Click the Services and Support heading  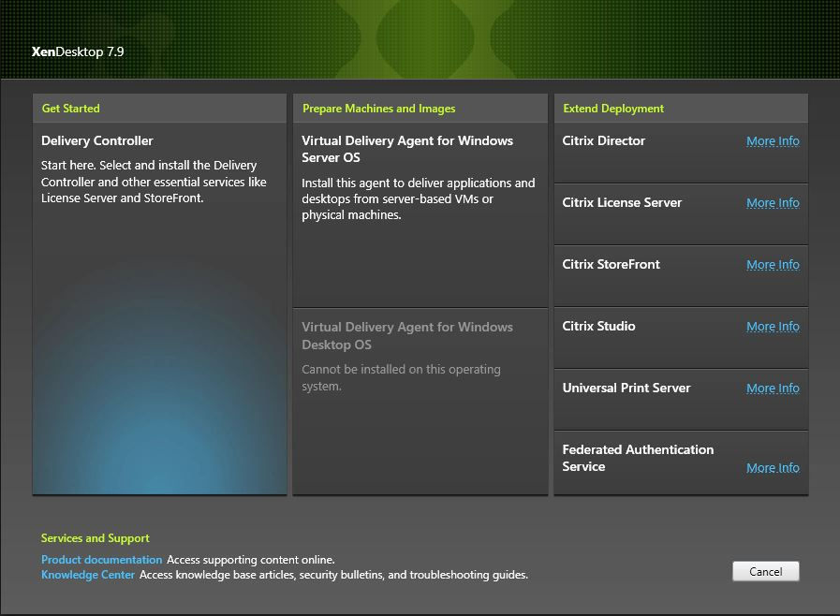click(96, 538)
